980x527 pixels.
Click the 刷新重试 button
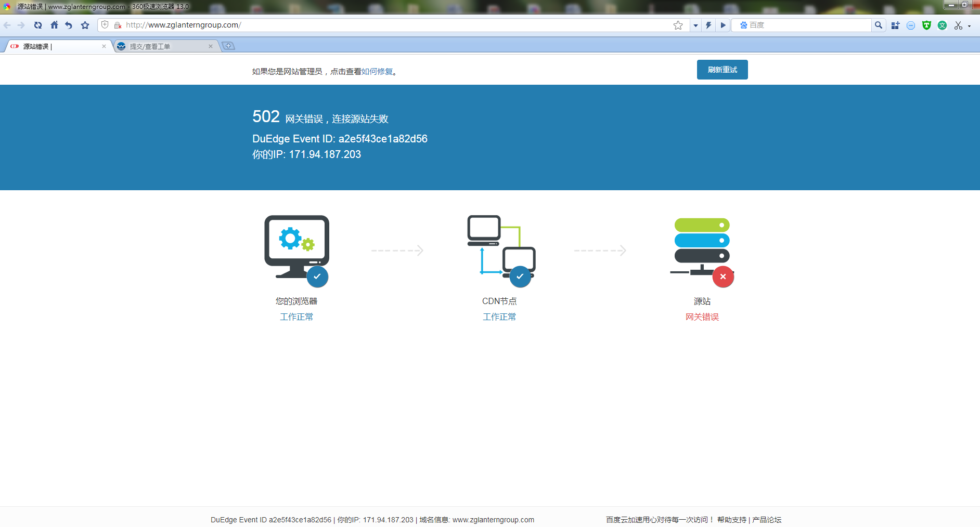(x=722, y=69)
